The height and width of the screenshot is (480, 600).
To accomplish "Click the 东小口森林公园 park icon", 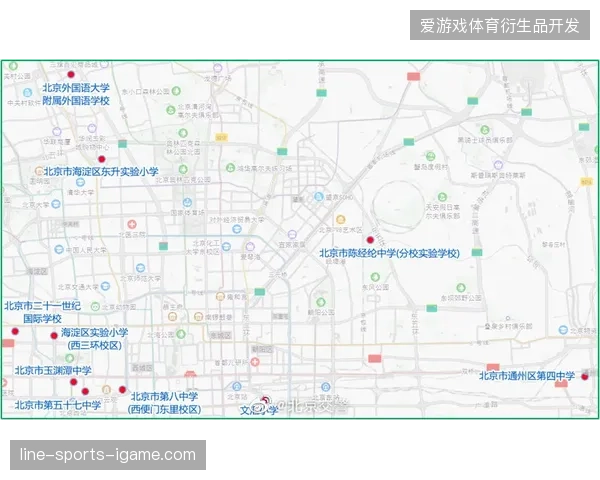I will (x=176, y=91).
